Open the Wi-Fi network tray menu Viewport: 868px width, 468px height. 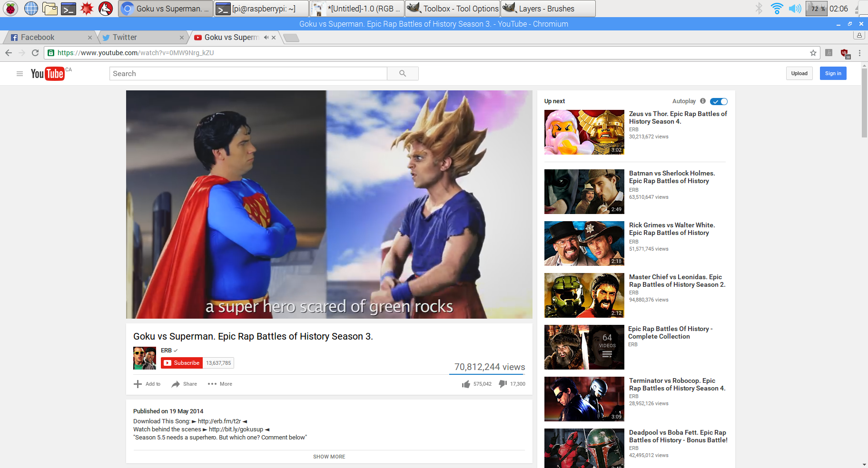(777, 9)
